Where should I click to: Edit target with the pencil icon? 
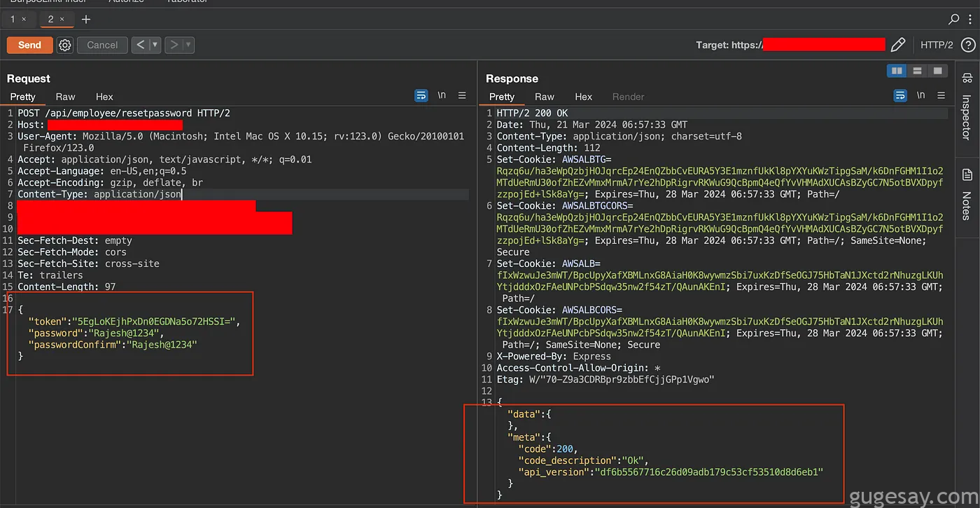(898, 45)
